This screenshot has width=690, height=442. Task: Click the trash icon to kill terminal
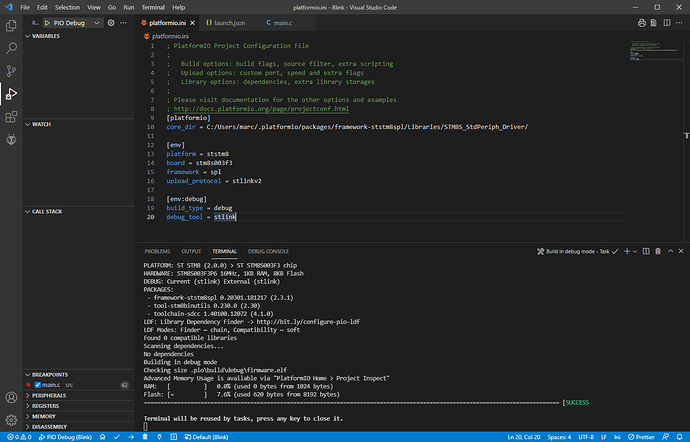coord(658,251)
